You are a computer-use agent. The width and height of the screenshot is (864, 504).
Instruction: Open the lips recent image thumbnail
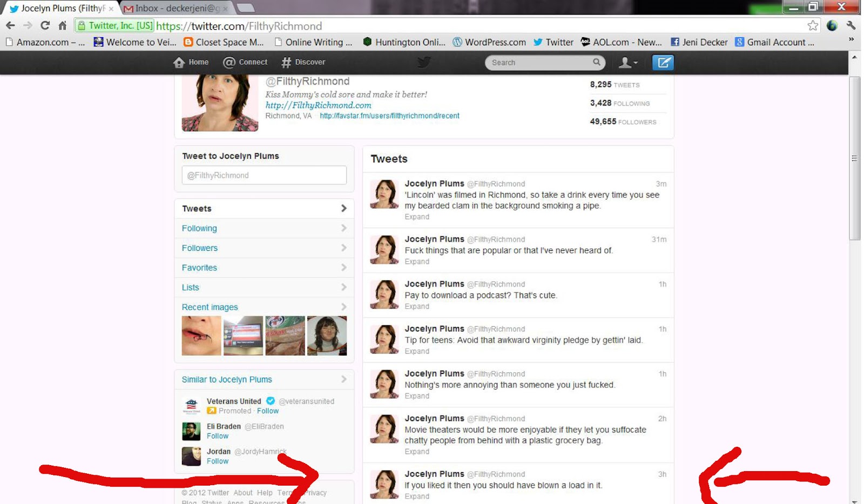click(x=201, y=336)
